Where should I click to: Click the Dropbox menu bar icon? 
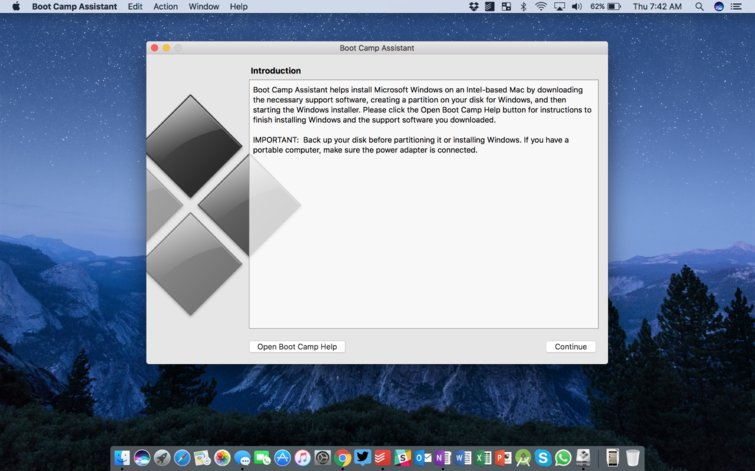click(474, 6)
